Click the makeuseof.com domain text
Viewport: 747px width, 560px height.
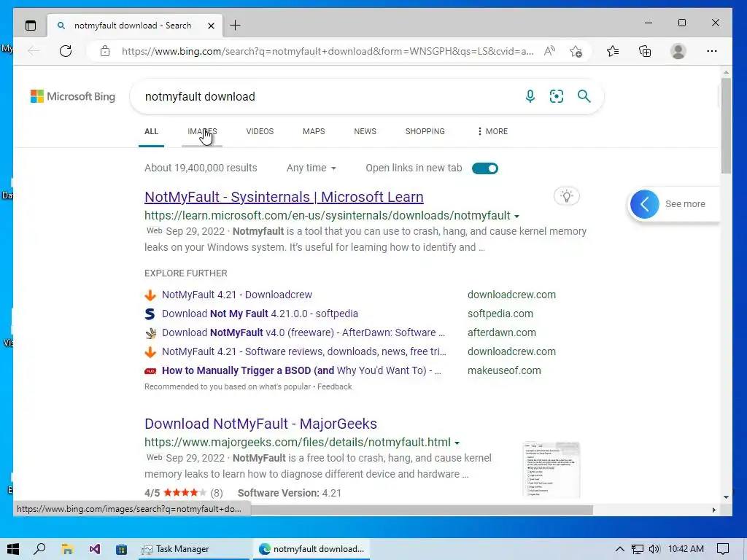click(504, 370)
